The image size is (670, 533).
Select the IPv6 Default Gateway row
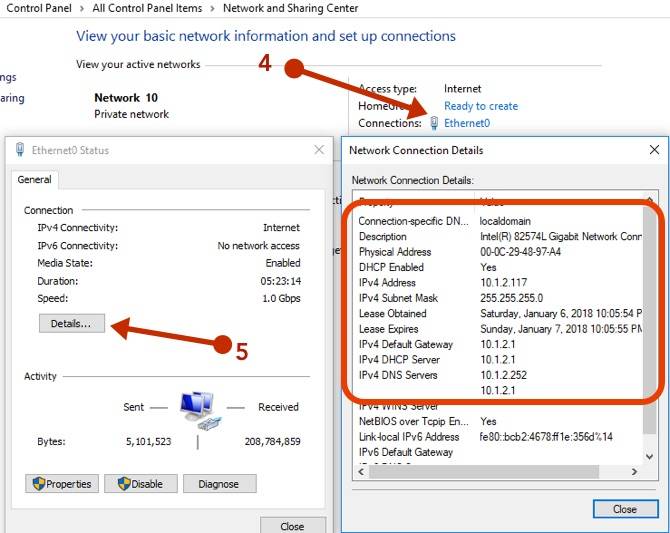[x=499, y=452]
